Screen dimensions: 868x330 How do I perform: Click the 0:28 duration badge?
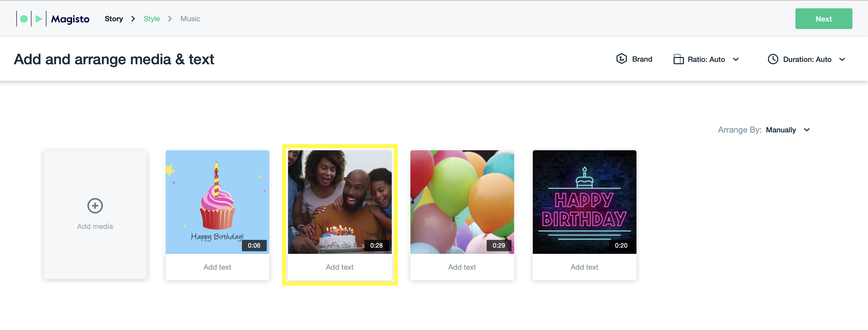(x=376, y=246)
